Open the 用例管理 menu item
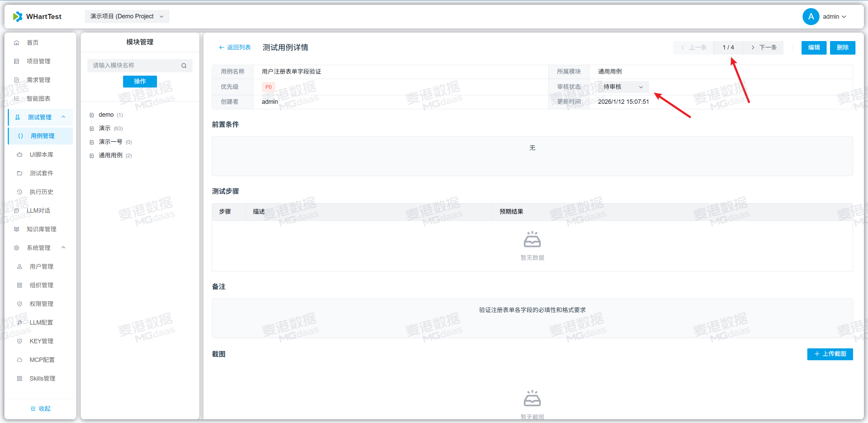Viewport: 868px width, 423px height. 42,136
